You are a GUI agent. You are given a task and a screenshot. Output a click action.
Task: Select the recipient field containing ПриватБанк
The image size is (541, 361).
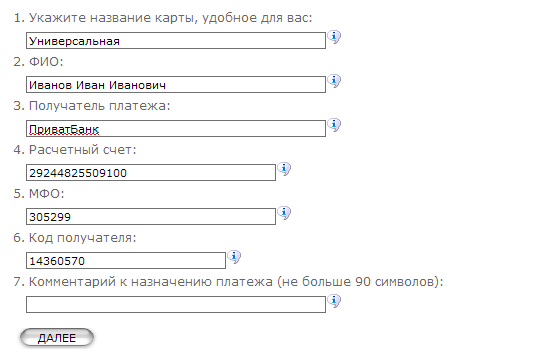pos(176,129)
